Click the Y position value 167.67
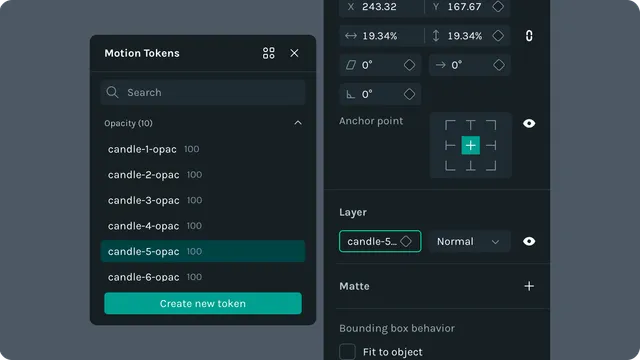640x360 pixels. tap(464, 7)
